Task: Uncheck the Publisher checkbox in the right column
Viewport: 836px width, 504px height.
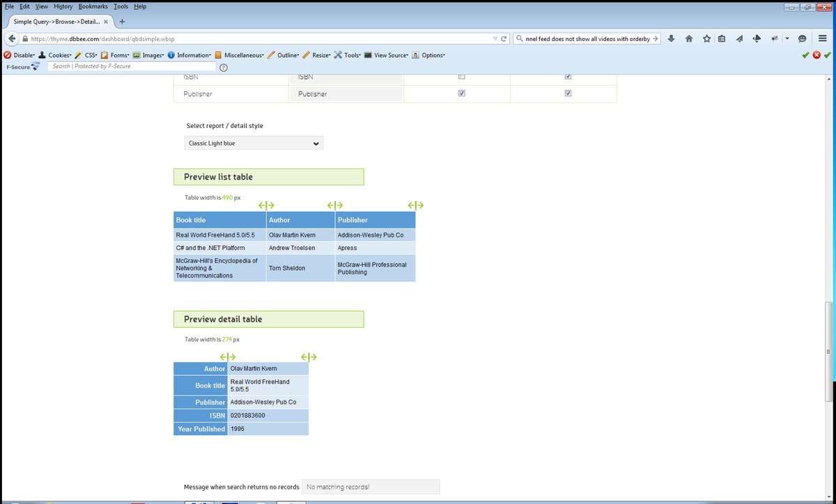Action: point(568,93)
